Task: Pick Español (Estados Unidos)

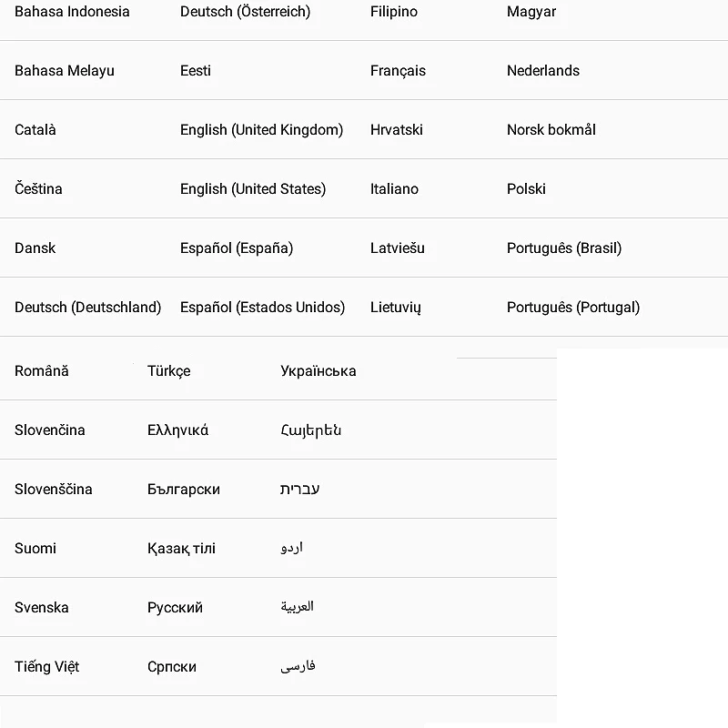Action: pyautogui.click(x=262, y=308)
